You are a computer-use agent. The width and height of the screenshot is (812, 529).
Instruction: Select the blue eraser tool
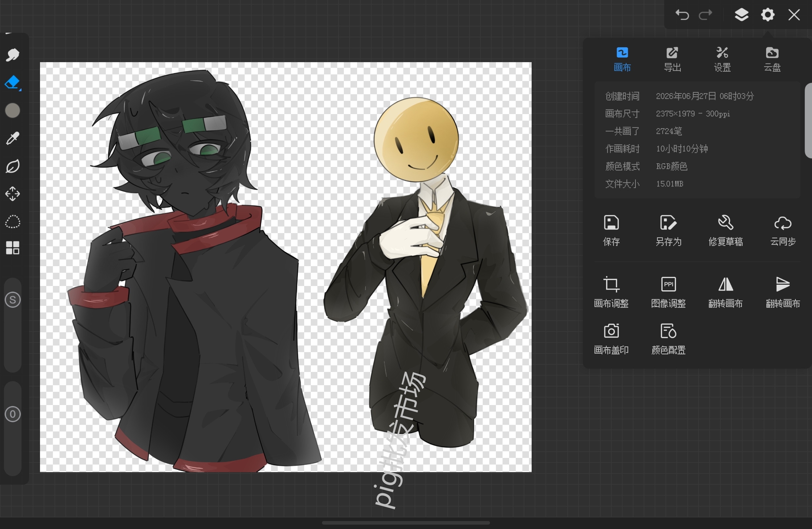click(x=13, y=83)
